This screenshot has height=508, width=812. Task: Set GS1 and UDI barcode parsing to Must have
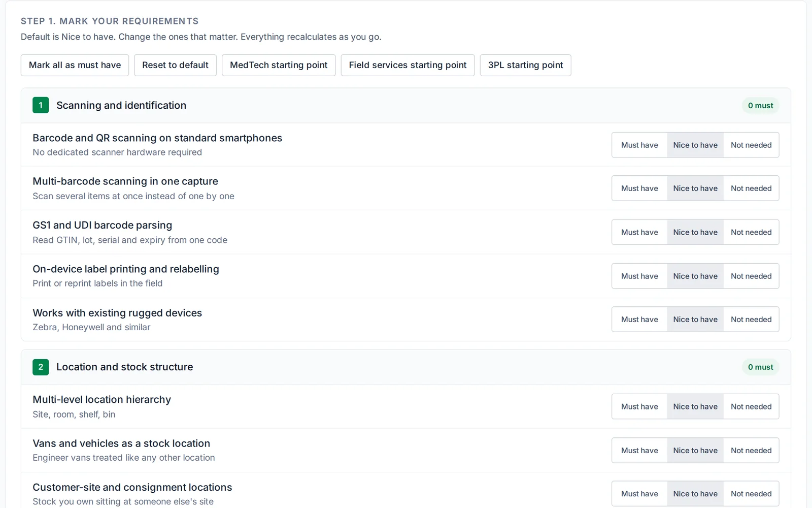[x=639, y=232]
